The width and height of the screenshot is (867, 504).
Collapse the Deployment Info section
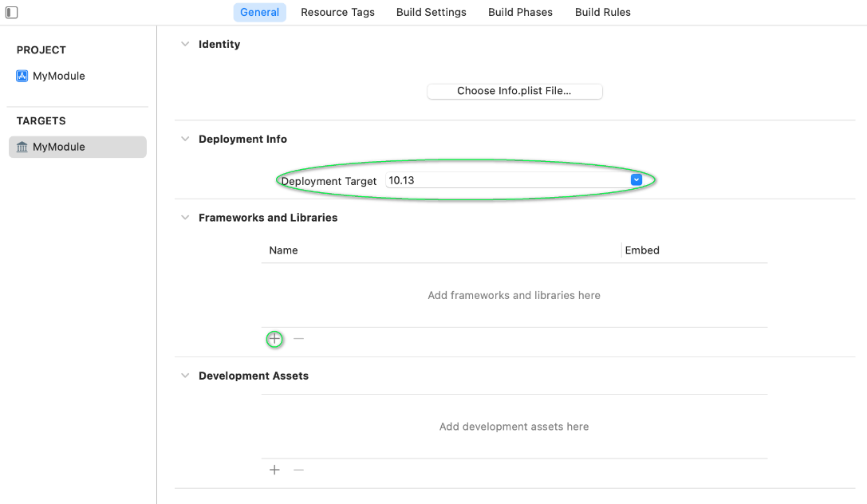(185, 140)
